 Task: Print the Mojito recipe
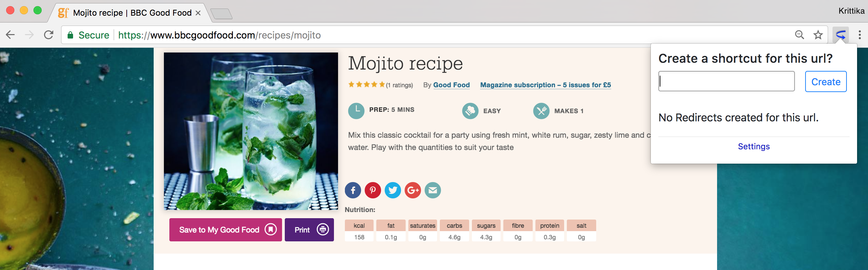point(309,230)
